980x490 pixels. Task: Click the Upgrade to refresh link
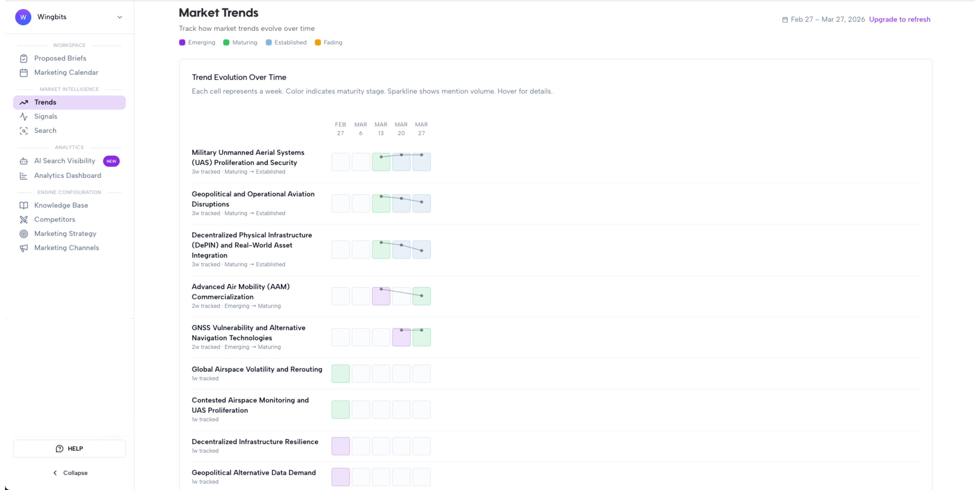pyautogui.click(x=899, y=19)
